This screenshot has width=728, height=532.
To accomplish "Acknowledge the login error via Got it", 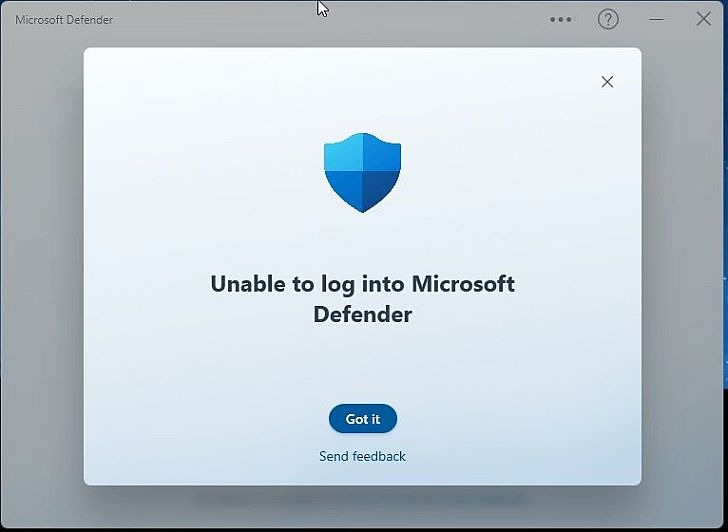I will [363, 419].
